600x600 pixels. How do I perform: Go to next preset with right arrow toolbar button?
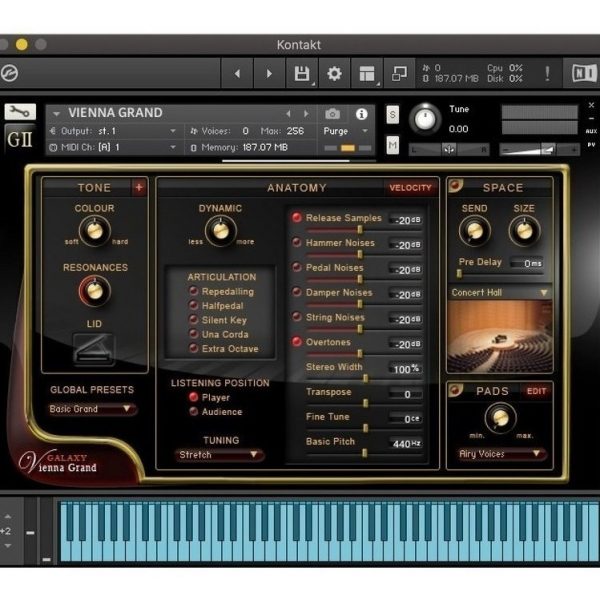point(269,73)
